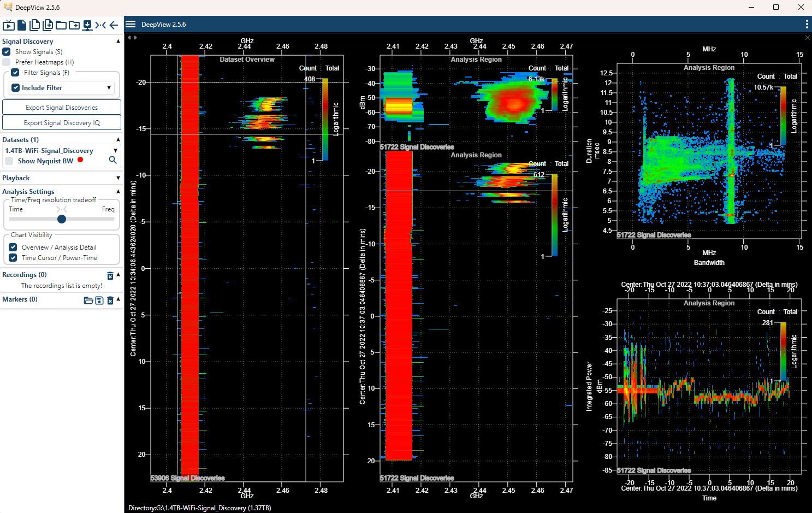Click Export Signal Discoveries
Image resolution: width=812 pixels, height=513 pixels.
coord(61,107)
